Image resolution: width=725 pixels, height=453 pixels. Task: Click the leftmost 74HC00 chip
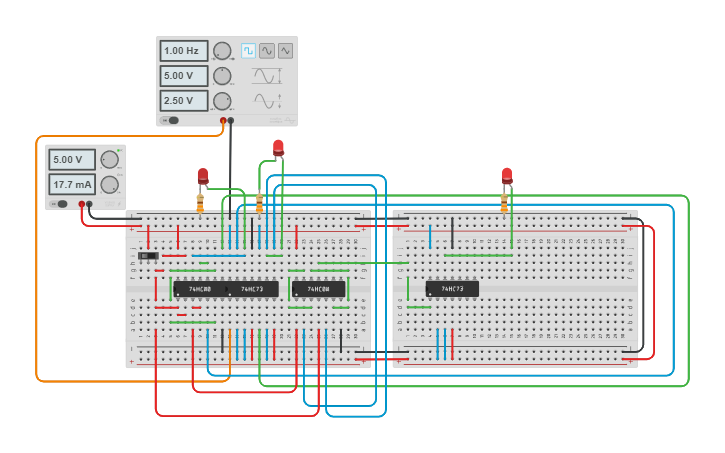click(x=199, y=289)
